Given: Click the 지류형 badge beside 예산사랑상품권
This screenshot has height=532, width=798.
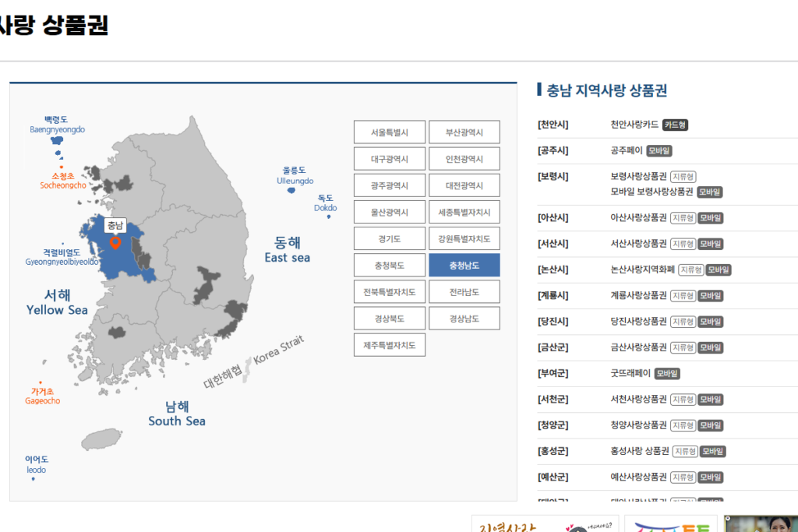Looking at the screenshot, I should tap(684, 477).
